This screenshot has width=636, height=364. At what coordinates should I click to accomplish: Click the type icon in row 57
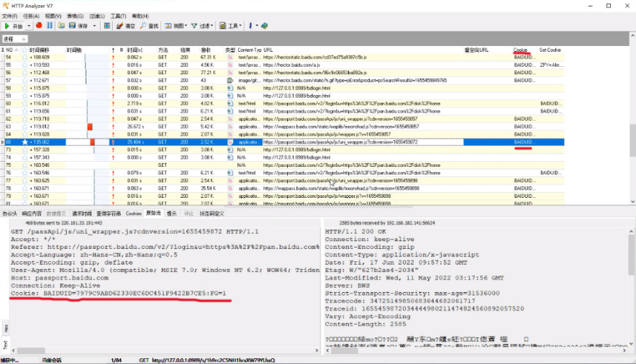click(x=230, y=81)
